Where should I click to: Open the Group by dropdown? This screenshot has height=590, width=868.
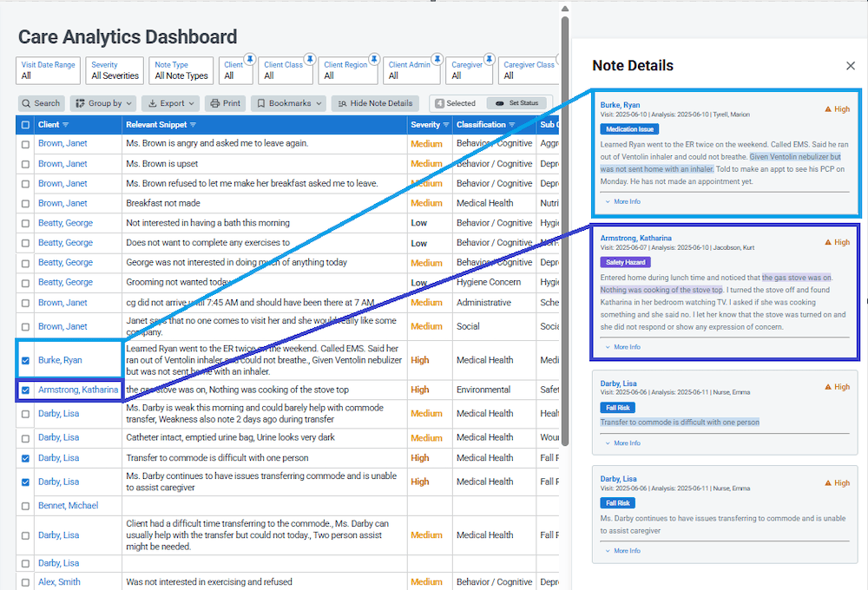coord(102,102)
